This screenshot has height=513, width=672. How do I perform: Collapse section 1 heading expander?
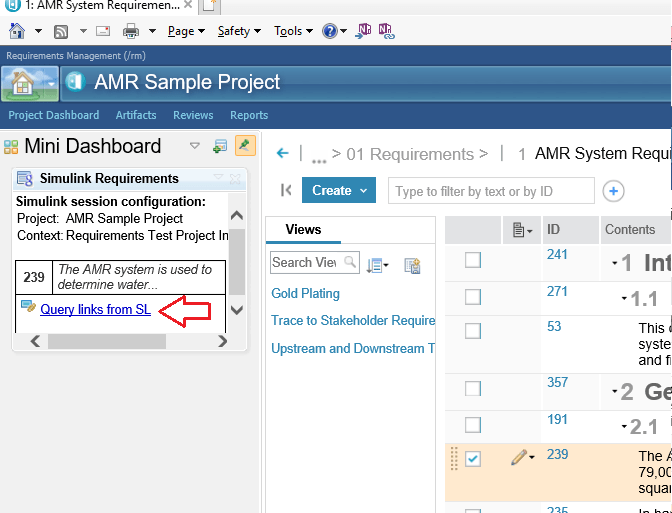click(614, 264)
